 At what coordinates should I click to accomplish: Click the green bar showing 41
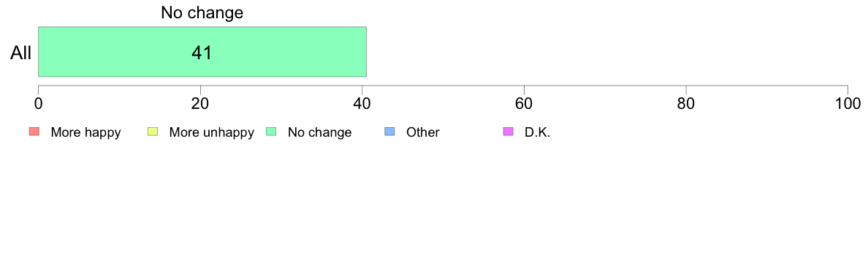pos(202,51)
